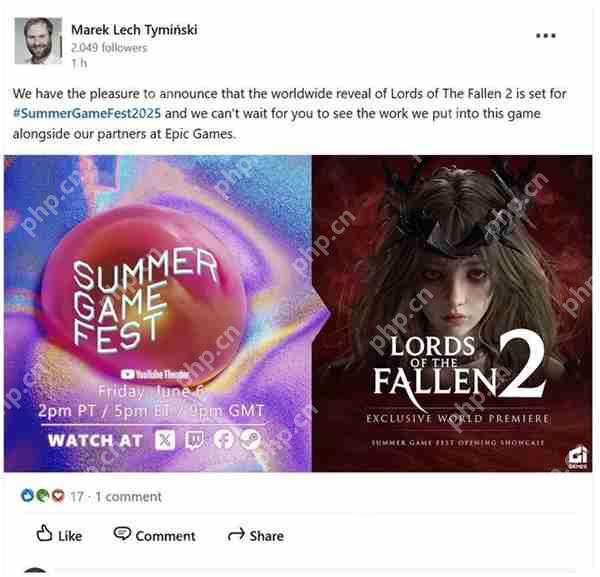Click the Steam logo in the banner
Image resolution: width=600 pixels, height=577 pixels.
[250, 439]
